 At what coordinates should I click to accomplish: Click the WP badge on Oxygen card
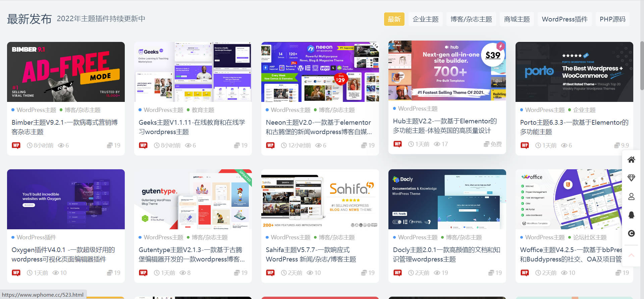(x=16, y=273)
